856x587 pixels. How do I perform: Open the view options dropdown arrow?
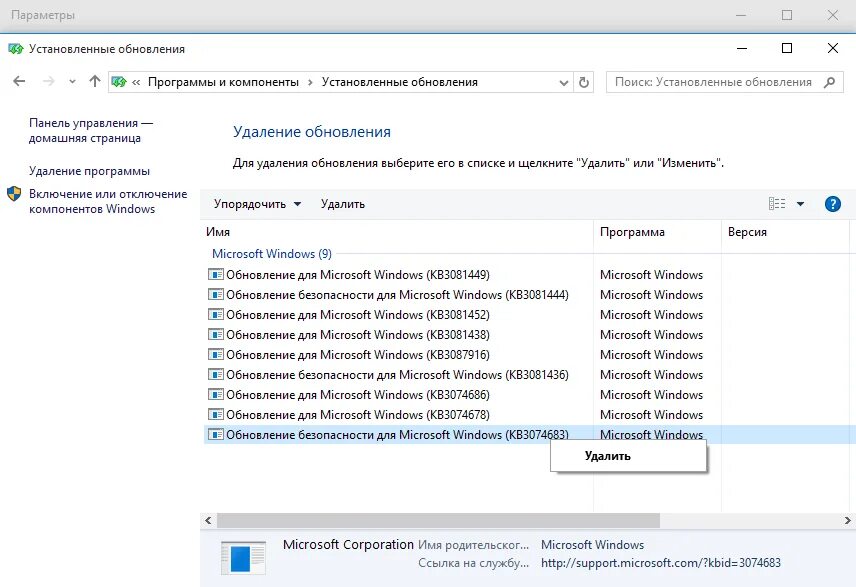[800, 204]
